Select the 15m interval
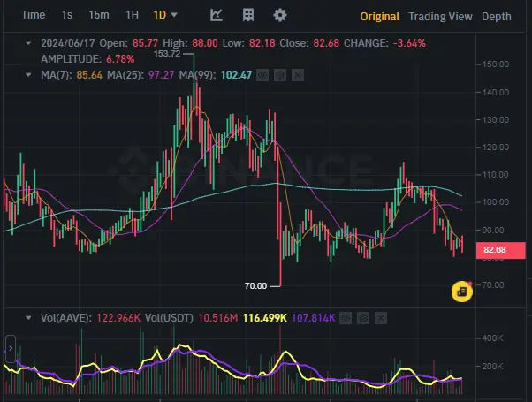The height and width of the screenshot is (402, 532). [x=99, y=15]
